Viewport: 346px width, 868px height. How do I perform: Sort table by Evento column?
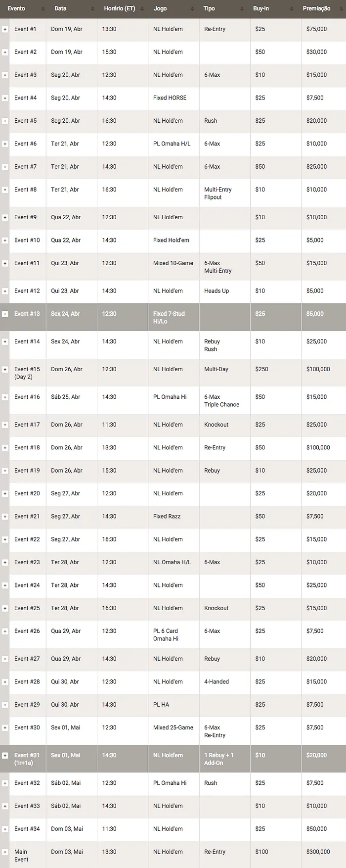click(22, 8)
